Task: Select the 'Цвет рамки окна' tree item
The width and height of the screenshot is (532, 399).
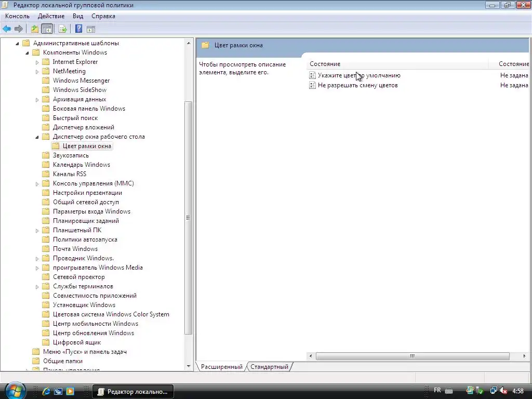Action: (87, 146)
